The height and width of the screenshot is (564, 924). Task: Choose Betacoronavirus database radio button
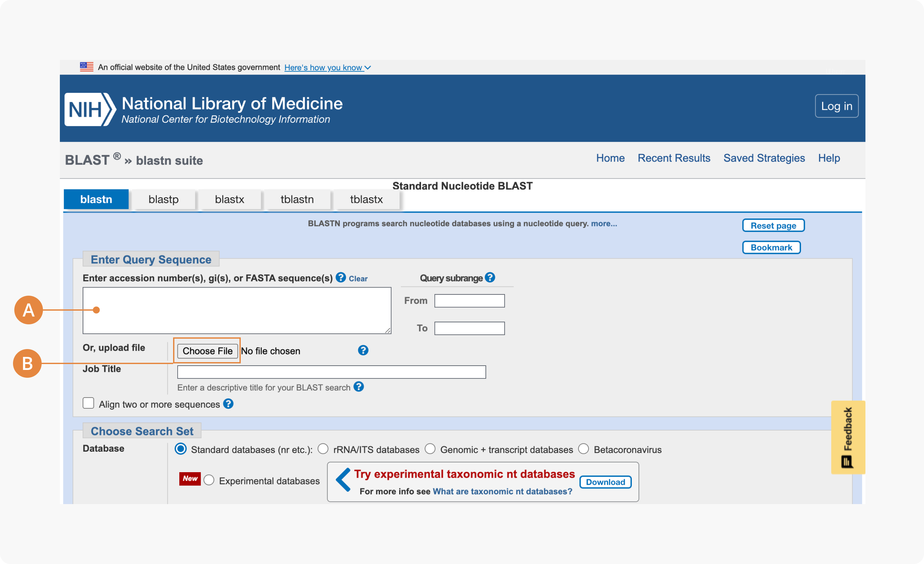[583, 449]
